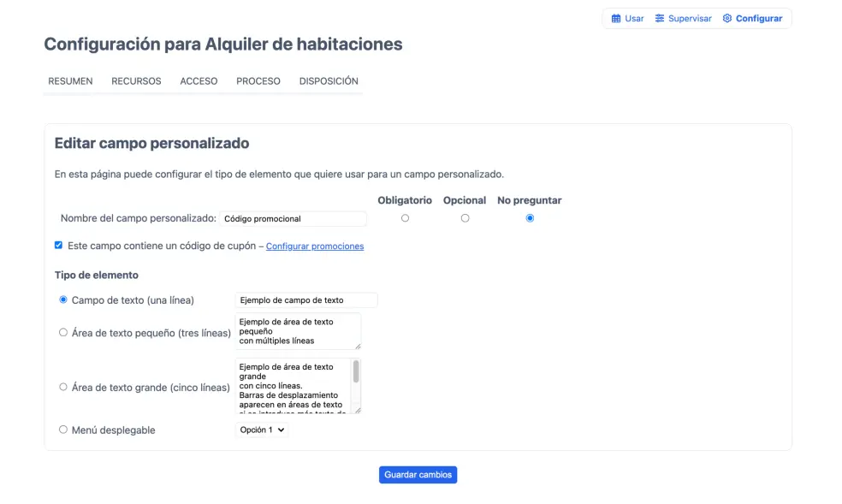Image resolution: width=842 pixels, height=504 pixels.
Task: Follow the Configurar promociones link
Action: 315,246
